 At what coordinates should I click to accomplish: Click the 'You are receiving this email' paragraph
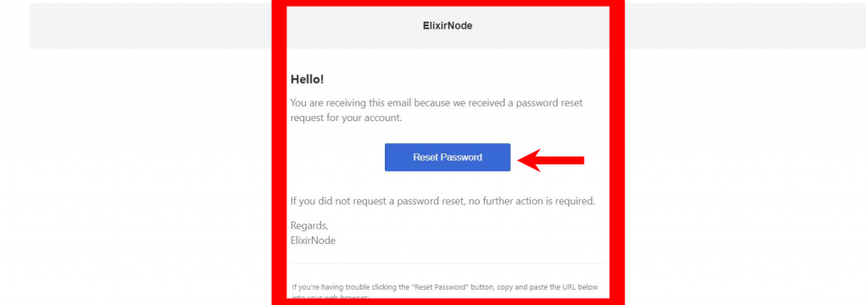point(437,110)
